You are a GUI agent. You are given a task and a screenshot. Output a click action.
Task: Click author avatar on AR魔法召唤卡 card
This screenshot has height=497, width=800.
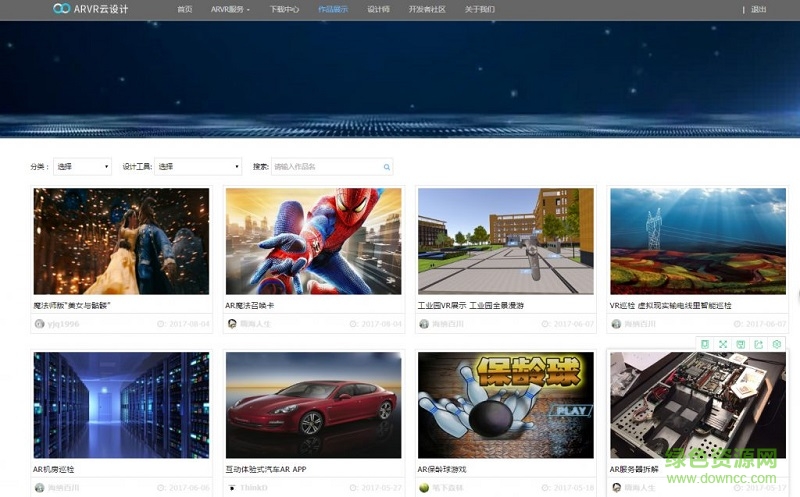pos(232,324)
